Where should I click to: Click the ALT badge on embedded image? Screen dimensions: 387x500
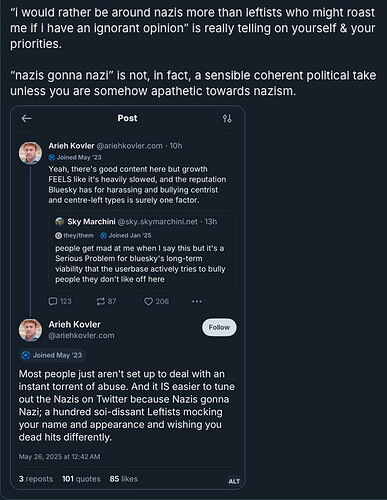[x=234, y=481]
